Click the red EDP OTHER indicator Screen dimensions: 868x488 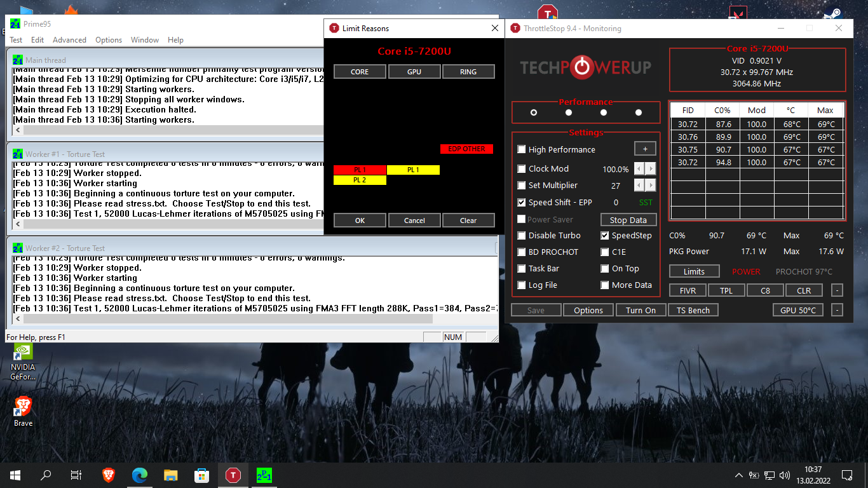[466, 149]
